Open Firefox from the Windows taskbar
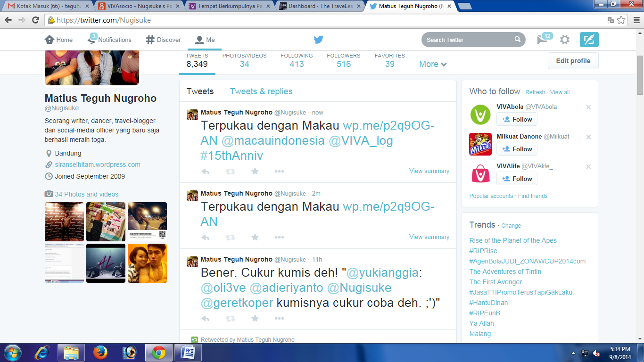The height and width of the screenshot is (362, 644). point(100,352)
